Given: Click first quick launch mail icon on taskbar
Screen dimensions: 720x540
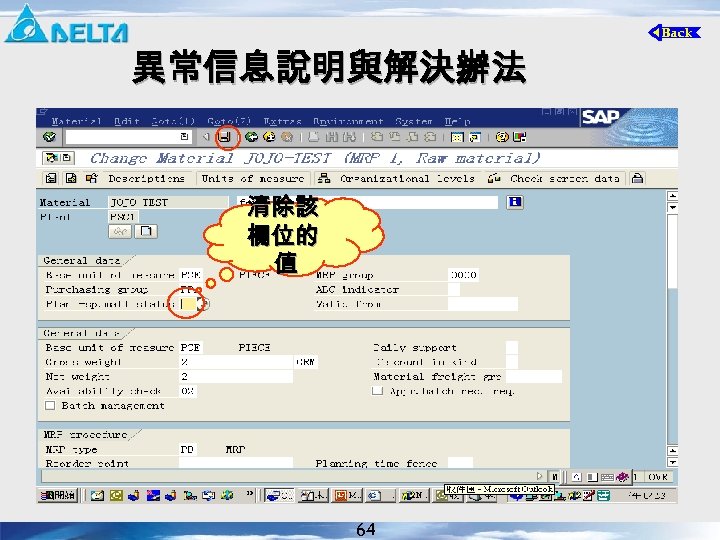Looking at the screenshot, I should (x=97, y=495).
